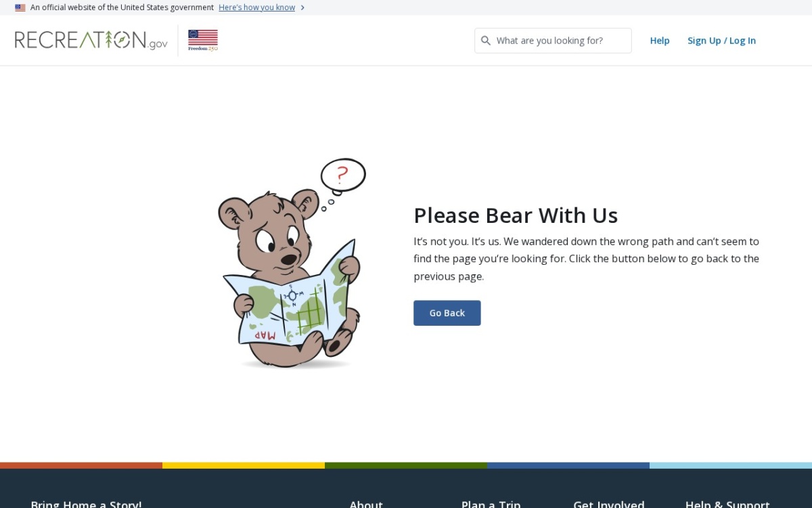
Task: Click "An official website of the United States government" text
Action: coord(122,7)
